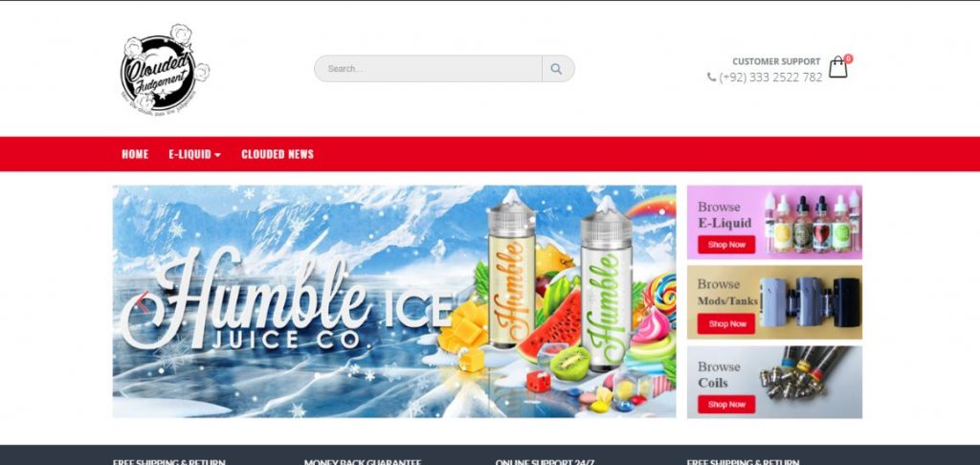This screenshot has height=465, width=980.
Task: Click Shop Now under Browse Coils
Action: tap(727, 405)
